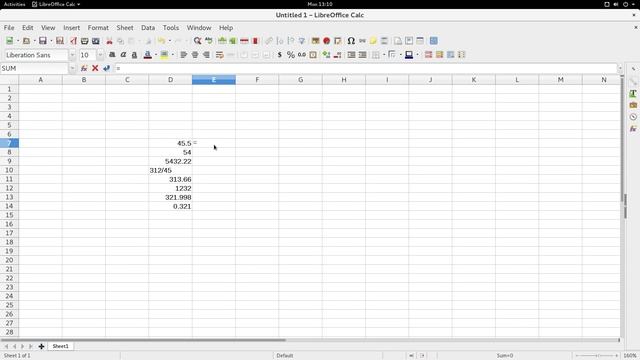
Task: Open the Format menu
Action: (x=98, y=28)
